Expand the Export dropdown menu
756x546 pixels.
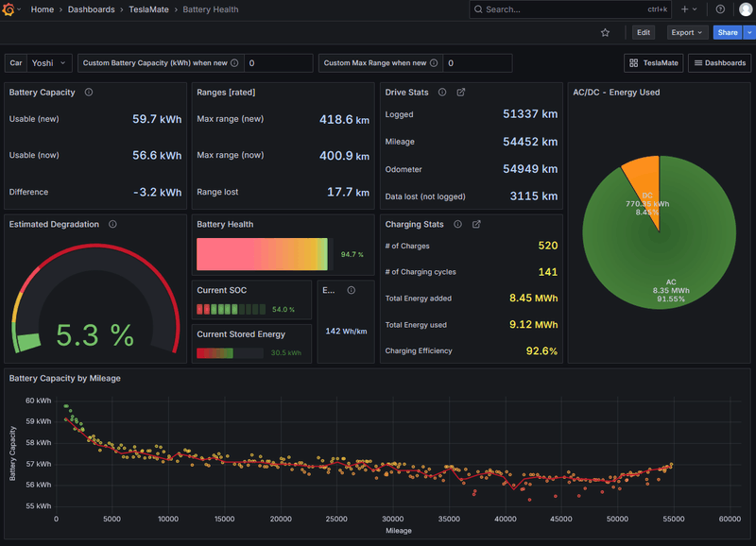coord(686,32)
